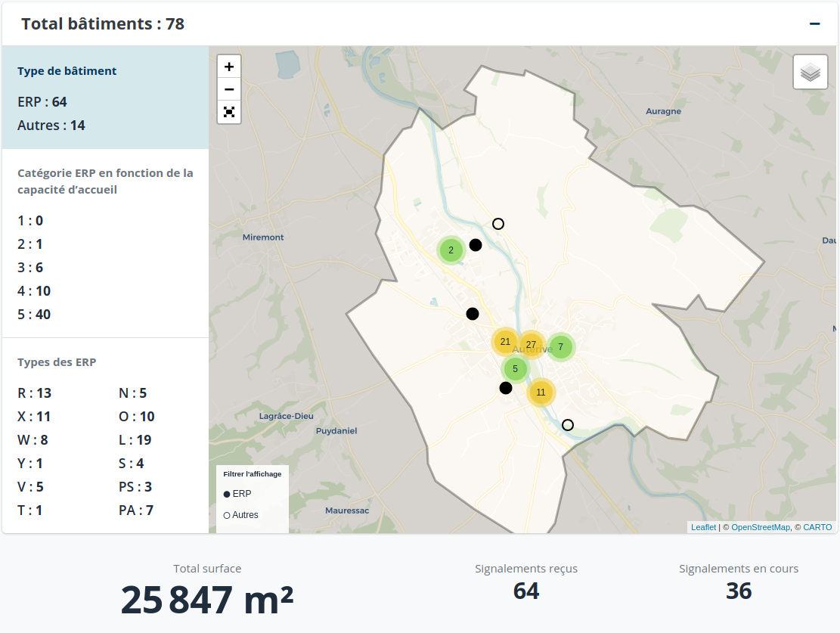This screenshot has width=840, height=633.
Task: Click the Miremont town label on the map
Action: pyautogui.click(x=263, y=237)
